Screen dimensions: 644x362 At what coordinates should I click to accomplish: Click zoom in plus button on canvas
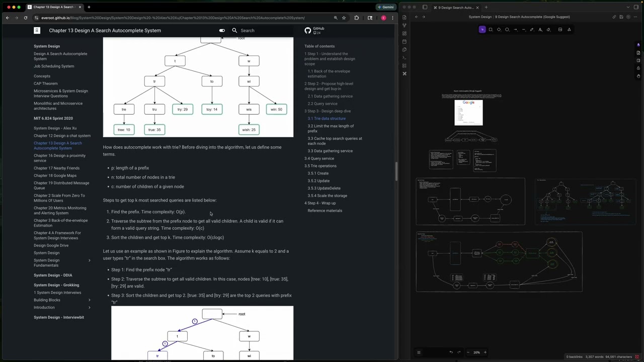tap(485, 352)
